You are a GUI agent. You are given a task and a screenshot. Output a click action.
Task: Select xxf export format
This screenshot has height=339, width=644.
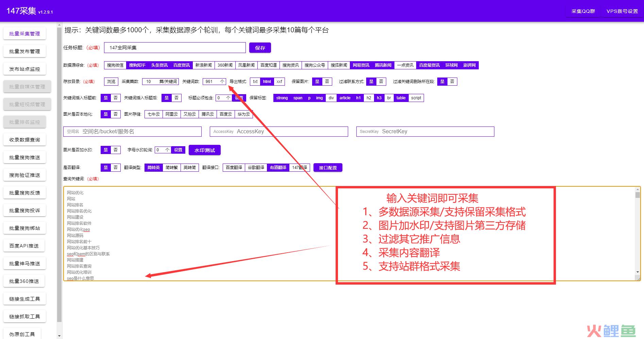[x=279, y=82]
